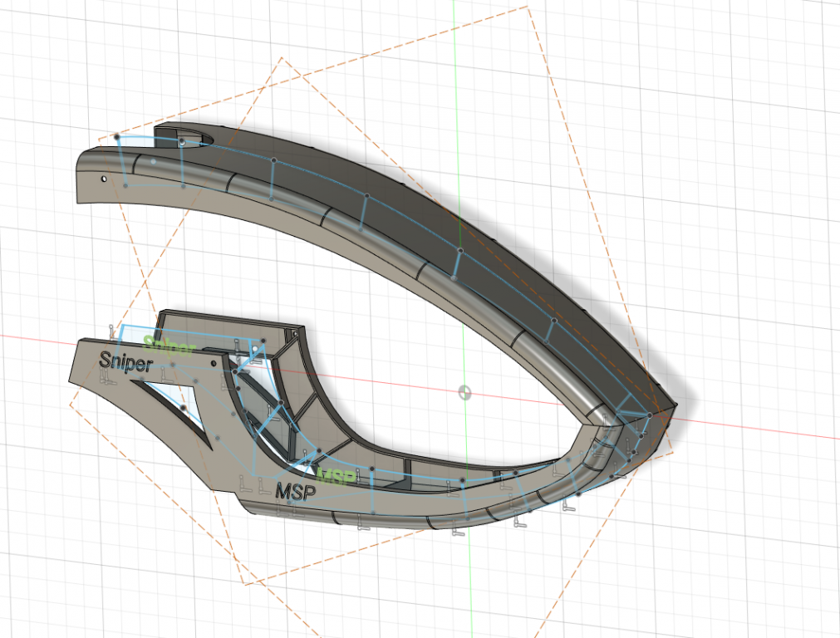Click the sketch point at the upper arm's top-left corner
The height and width of the screenshot is (638, 840).
click(x=117, y=135)
